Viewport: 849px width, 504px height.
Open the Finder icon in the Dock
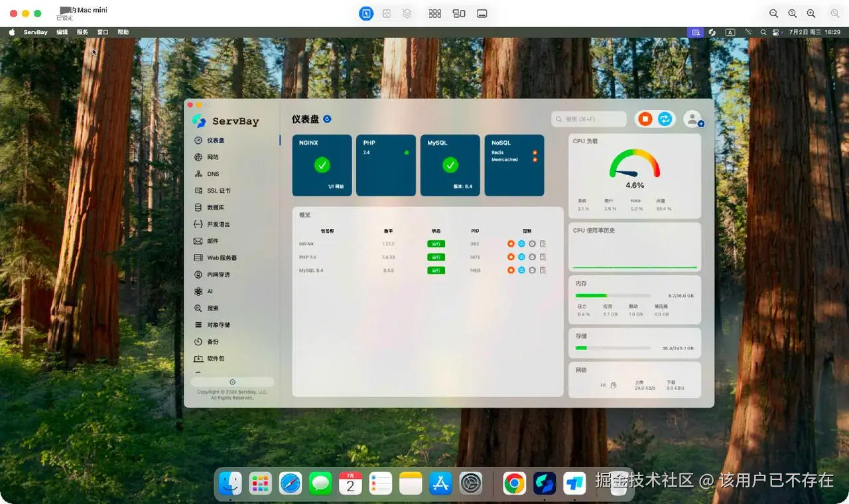(x=230, y=483)
